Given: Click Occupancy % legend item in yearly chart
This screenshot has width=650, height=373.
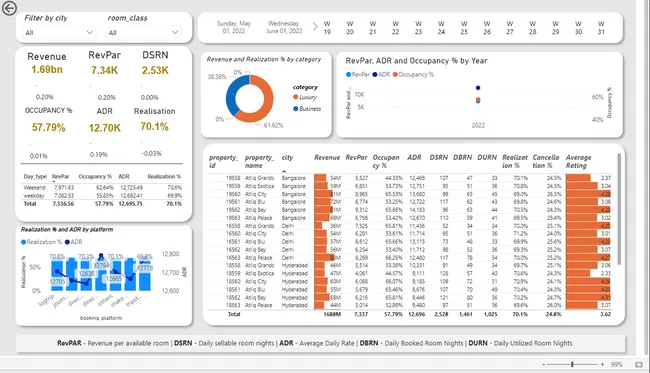Looking at the screenshot, I should click(x=413, y=75).
